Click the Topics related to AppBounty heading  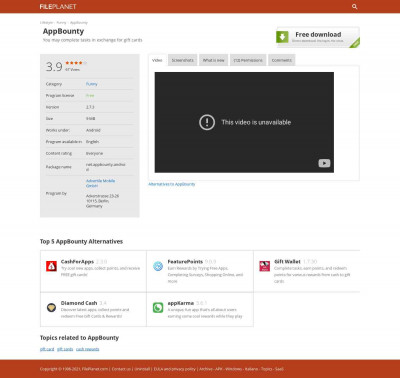(x=79, y=338)
